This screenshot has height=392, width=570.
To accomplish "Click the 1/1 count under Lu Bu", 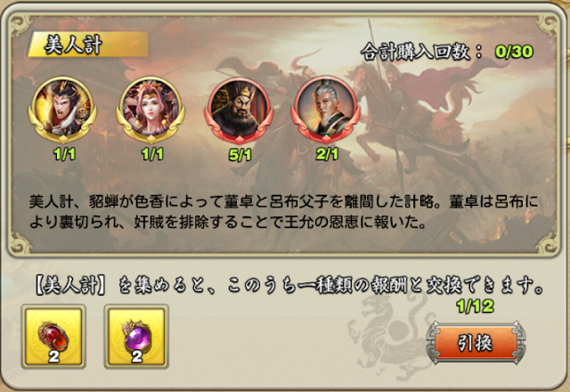I will [x=64, y=154].
